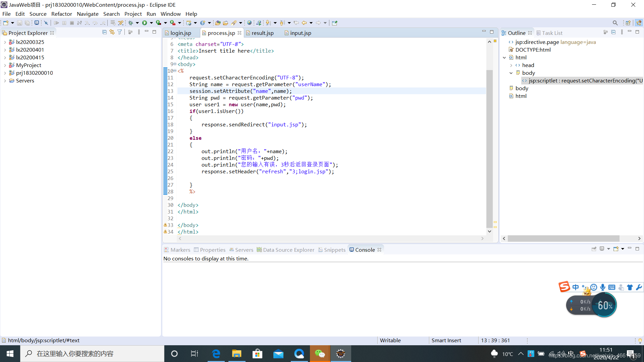The image size is (644, 362).
Task: Toggle Link with Editor in Project Explorer
Action: point(112,32)
